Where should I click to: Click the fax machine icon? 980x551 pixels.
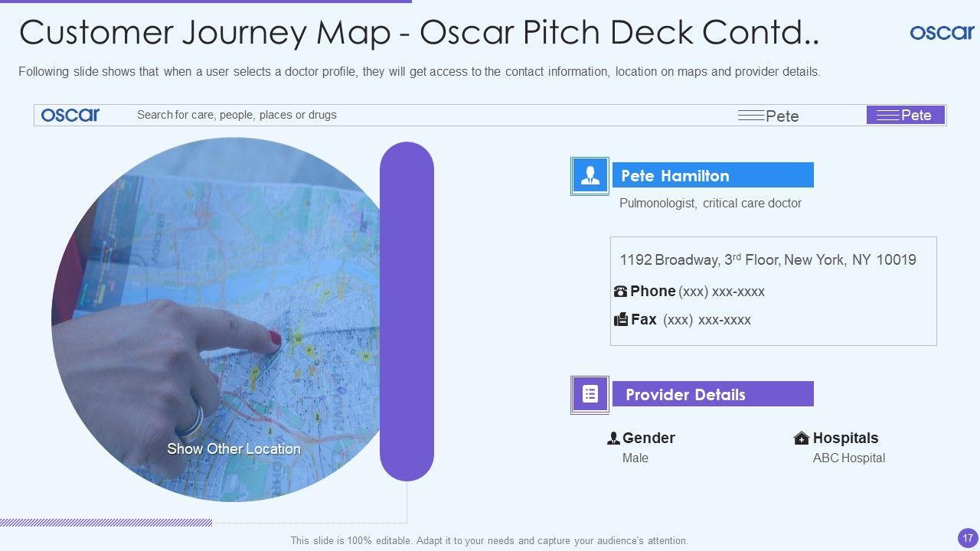[621, 319]
